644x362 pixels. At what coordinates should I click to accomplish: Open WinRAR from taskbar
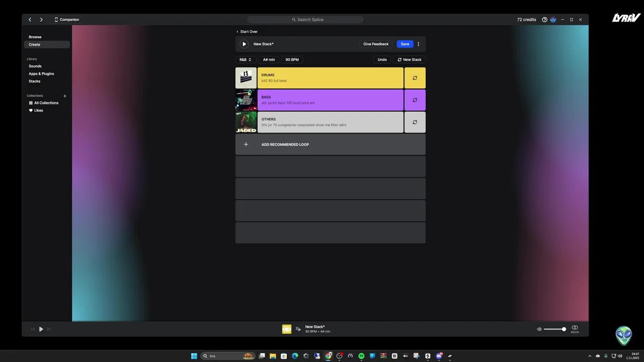click(383, 356)
